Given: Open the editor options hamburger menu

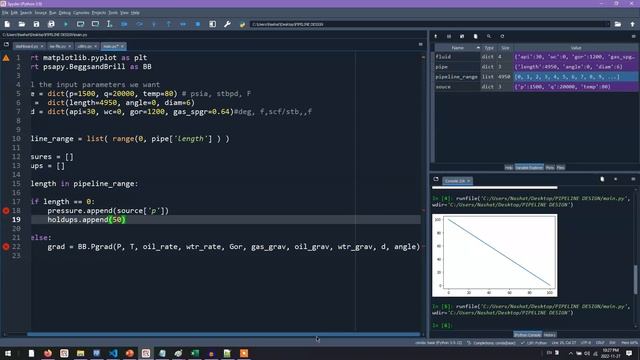Looking at the screenshot, I should click(x=420, y=44).
